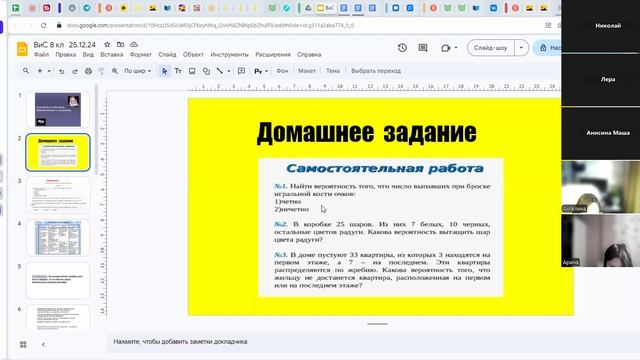This screenshot has height=360, width=640.
Task: Open the Ру input tools dropdown
Action: point(261,71)
